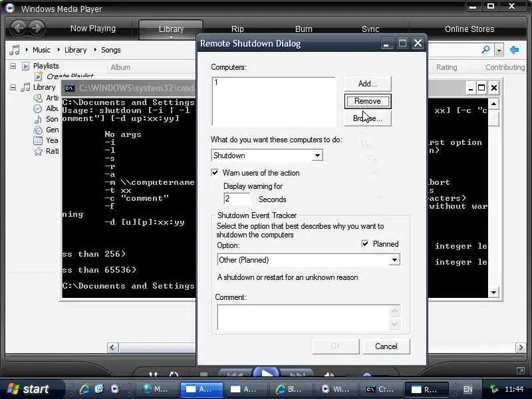Open the Shutdown action dropdown
The image size is (532, 399).
pos(317,156)
